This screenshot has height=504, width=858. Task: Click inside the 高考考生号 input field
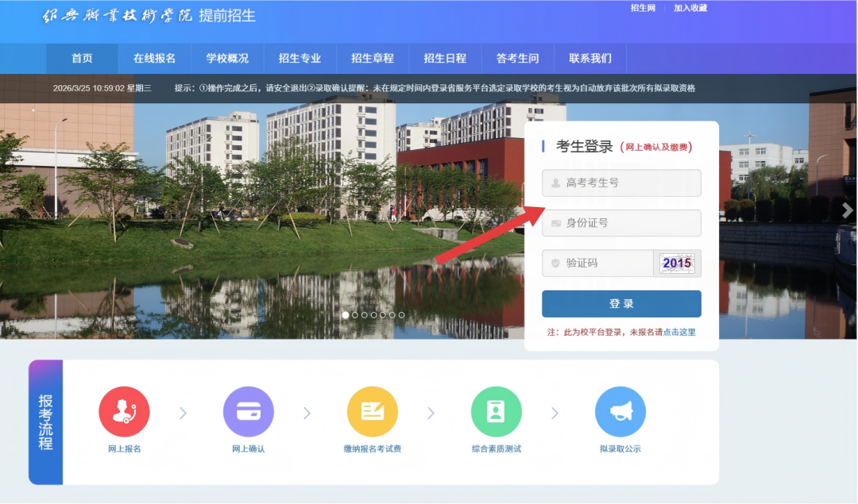point(621,183)
